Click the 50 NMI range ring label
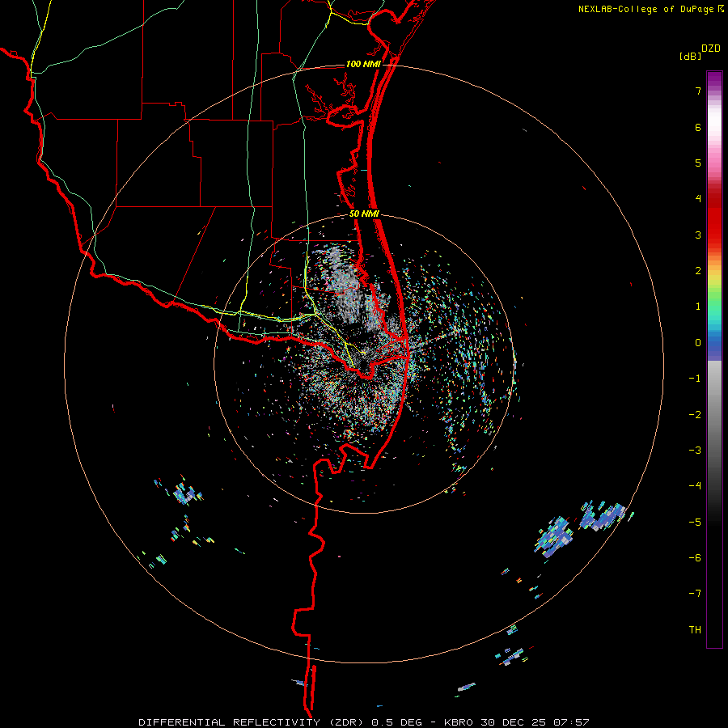This screenshot has height=728, width=728. [364, 214]
